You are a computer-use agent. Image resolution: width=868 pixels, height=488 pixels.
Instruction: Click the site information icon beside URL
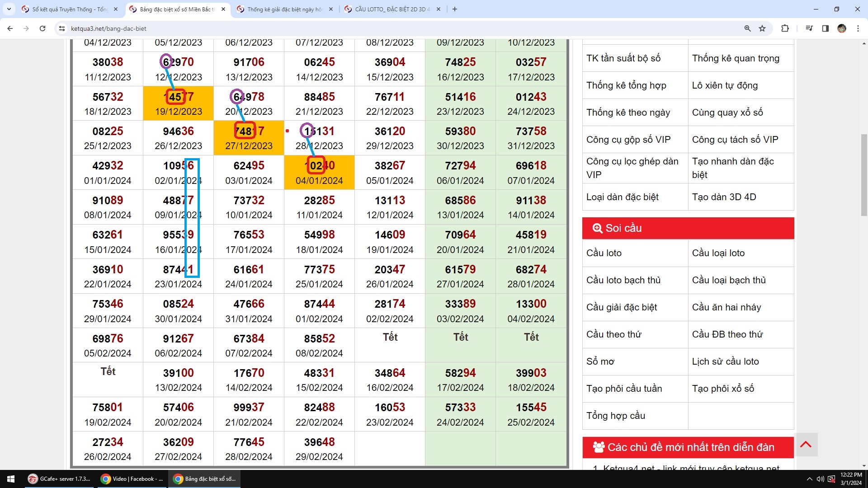[x=62, y=28]
